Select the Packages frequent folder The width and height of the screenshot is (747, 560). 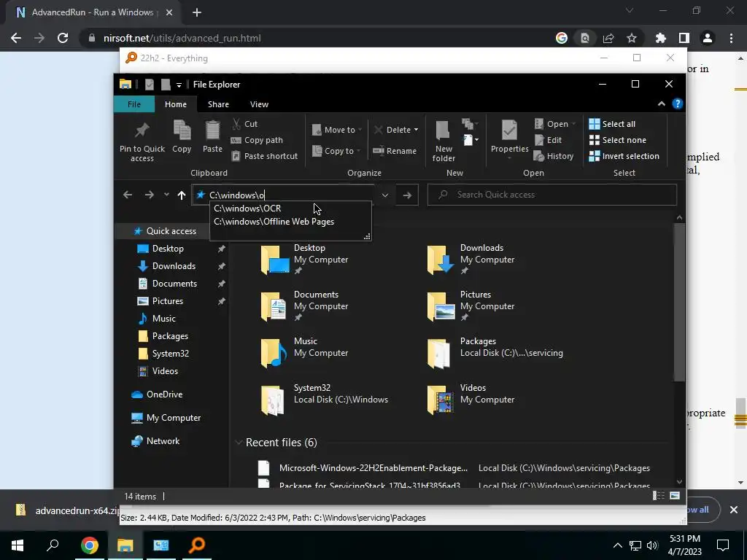pos(495,352)
